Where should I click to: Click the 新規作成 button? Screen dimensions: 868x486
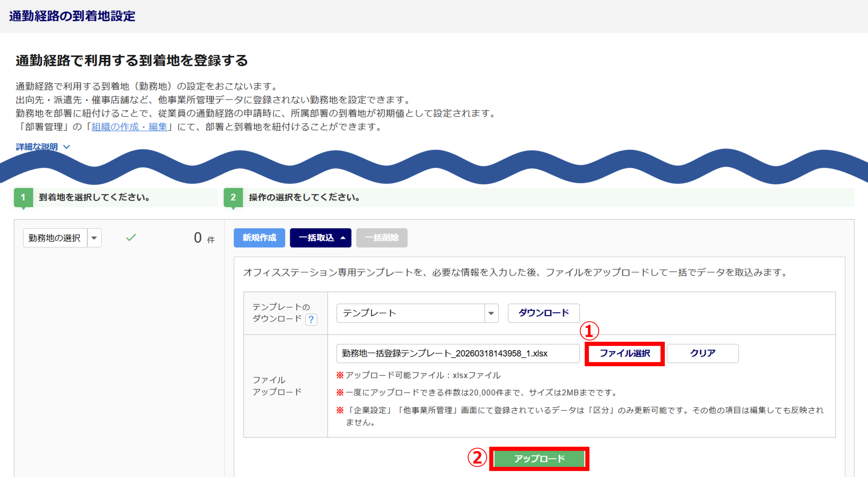pyautogui.click(x=259, y=238)
